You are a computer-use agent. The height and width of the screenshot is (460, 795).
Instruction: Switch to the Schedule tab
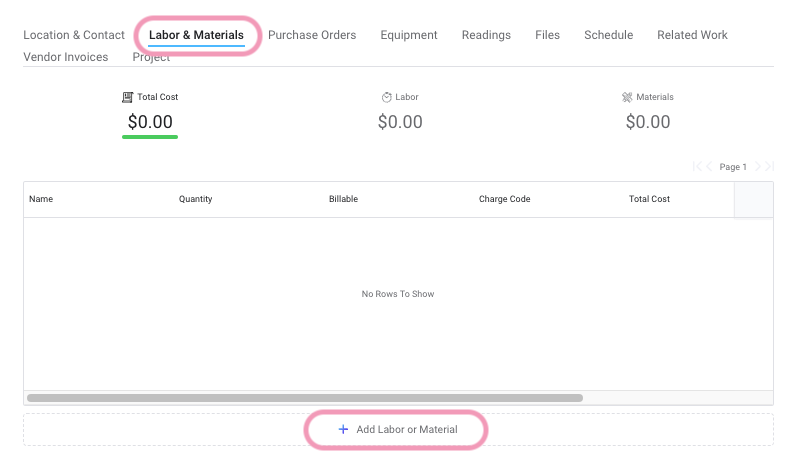(608, 35)
